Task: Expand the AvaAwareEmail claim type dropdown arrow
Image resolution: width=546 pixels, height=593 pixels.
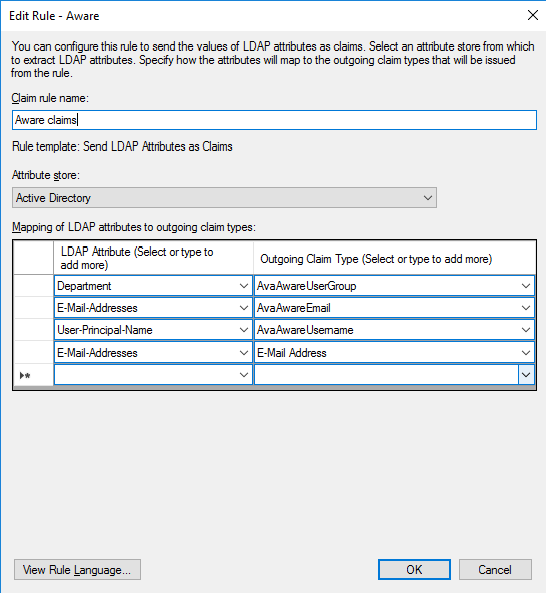Action: coord(526,308)
